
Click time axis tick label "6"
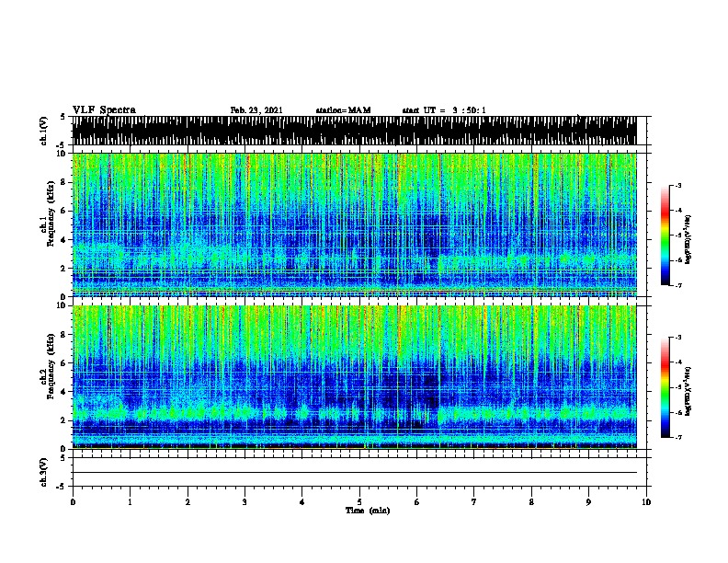click(416, 502)
